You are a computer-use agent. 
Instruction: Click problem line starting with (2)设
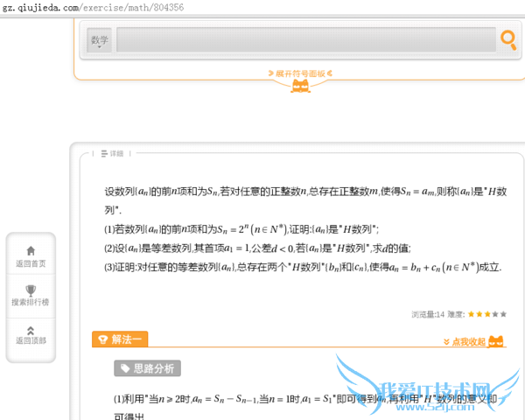257,248
